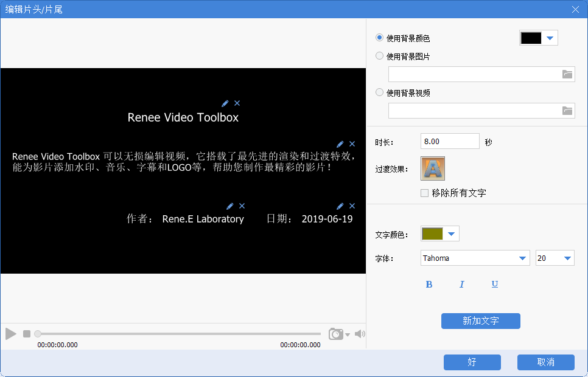Click the playback progress slider handle
This screenshot has width=588, height=377.
click(38, 334)
